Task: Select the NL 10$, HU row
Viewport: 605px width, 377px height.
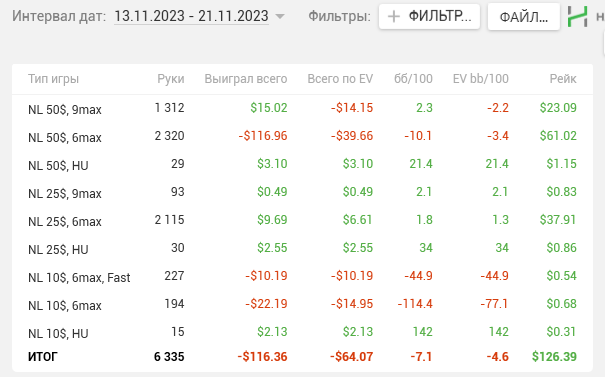Action: 302,332
